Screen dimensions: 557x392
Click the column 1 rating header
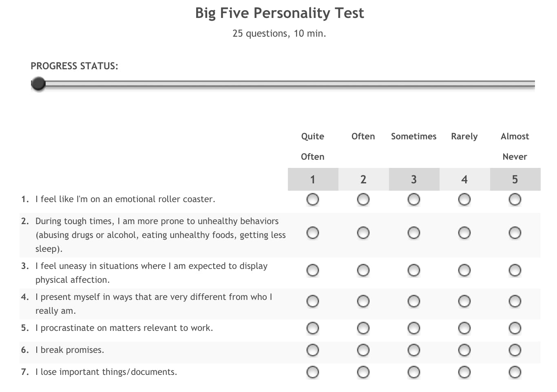pyautogui.click(x=313, y=179)
